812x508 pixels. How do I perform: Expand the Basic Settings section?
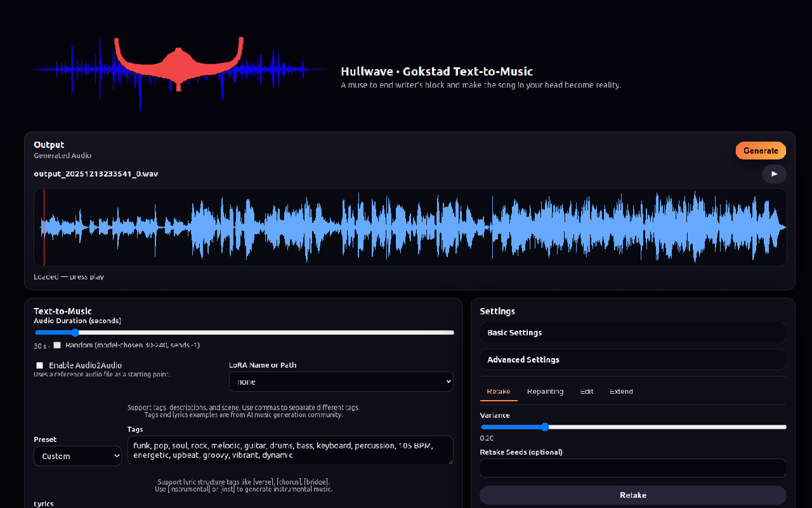tap(632, 332)
